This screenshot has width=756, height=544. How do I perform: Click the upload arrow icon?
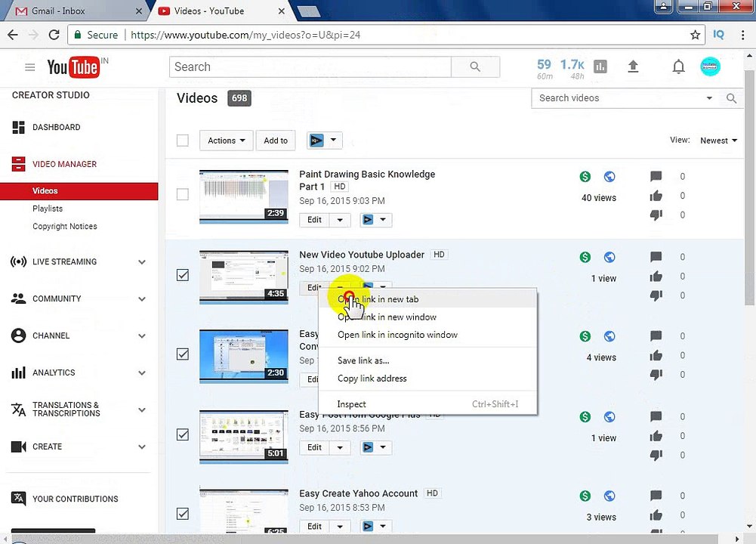click(633, 66)
